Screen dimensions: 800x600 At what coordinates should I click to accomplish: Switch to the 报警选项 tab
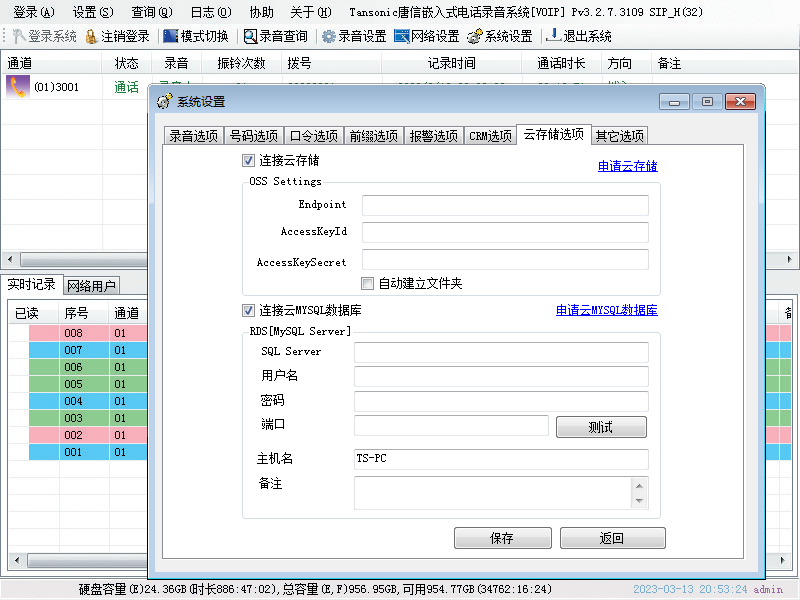pyautogui.click(x=434, y=136)
